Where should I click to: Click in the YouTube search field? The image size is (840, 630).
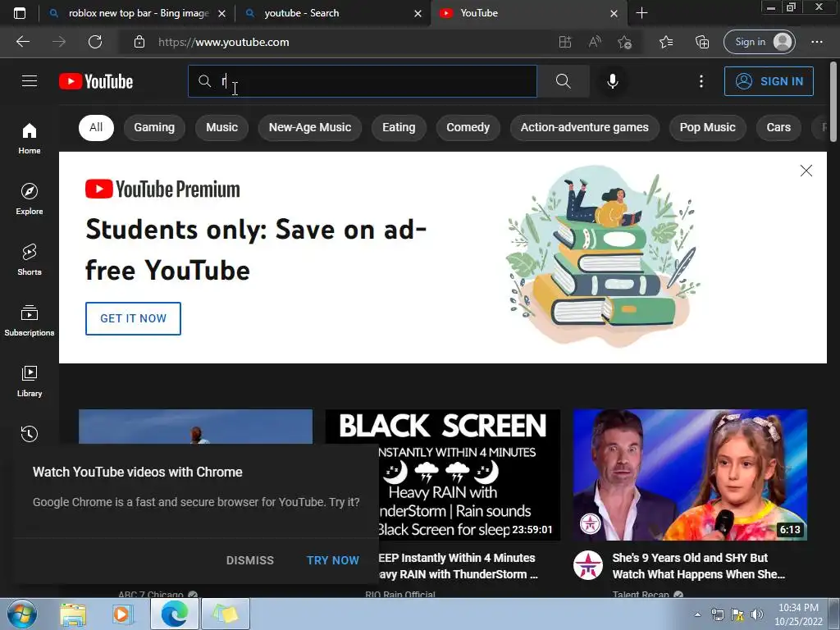(x=362, y=81)
